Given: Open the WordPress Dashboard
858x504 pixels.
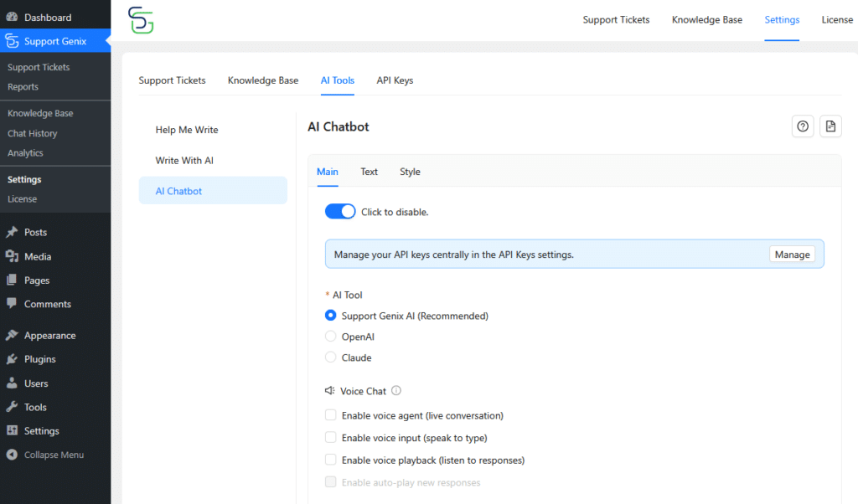Looking at the screenshot, I should point(47,18).
